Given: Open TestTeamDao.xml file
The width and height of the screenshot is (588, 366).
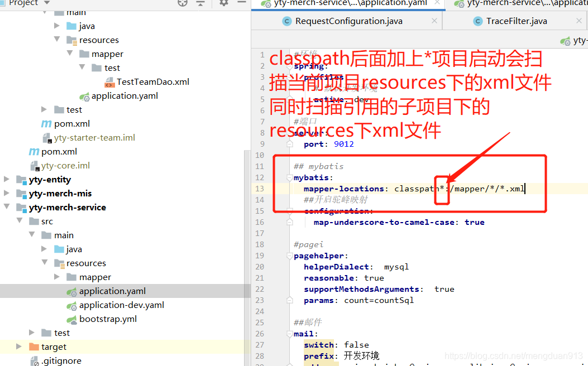Looking at the screenshot, I should coord(152,81).
